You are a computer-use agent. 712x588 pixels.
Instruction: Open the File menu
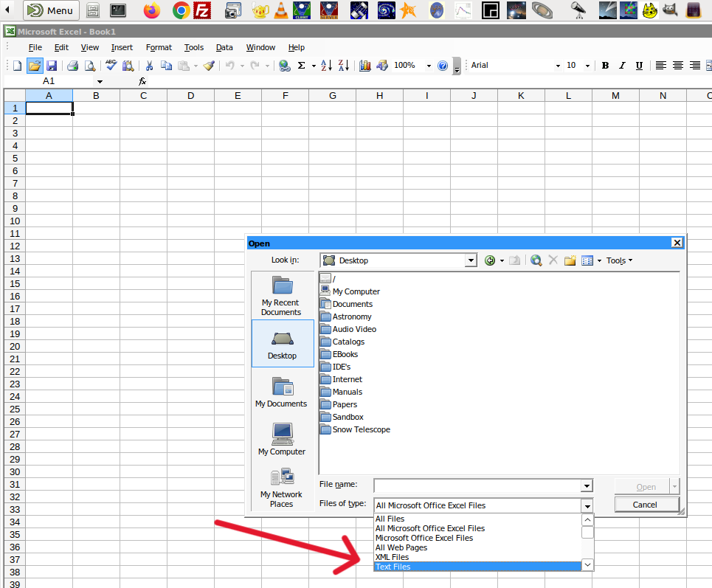point(35,47)
